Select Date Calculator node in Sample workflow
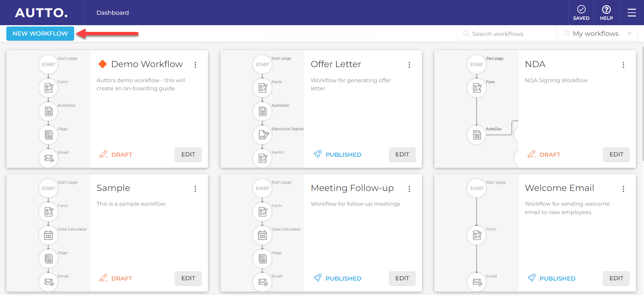The height and width of the screenshot is (295, 644). coord(48,235)
